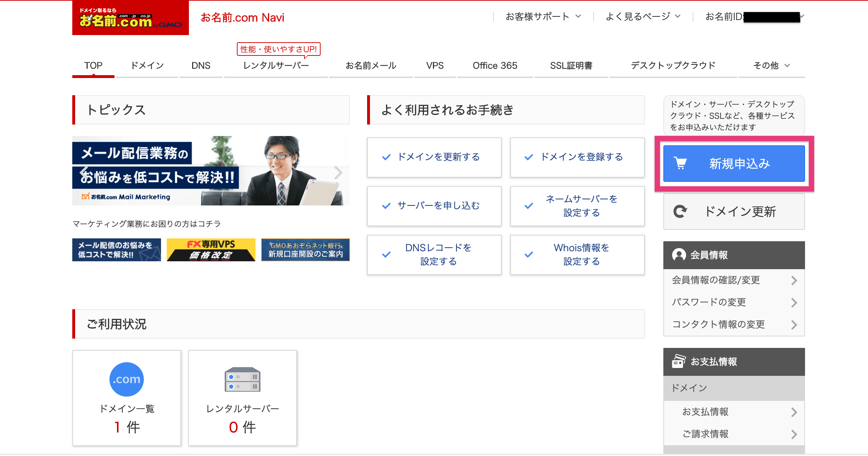Click the DNSレコードを設定する shortcut
The height and width of the screenshot is (456, 868).
point(434,254)
